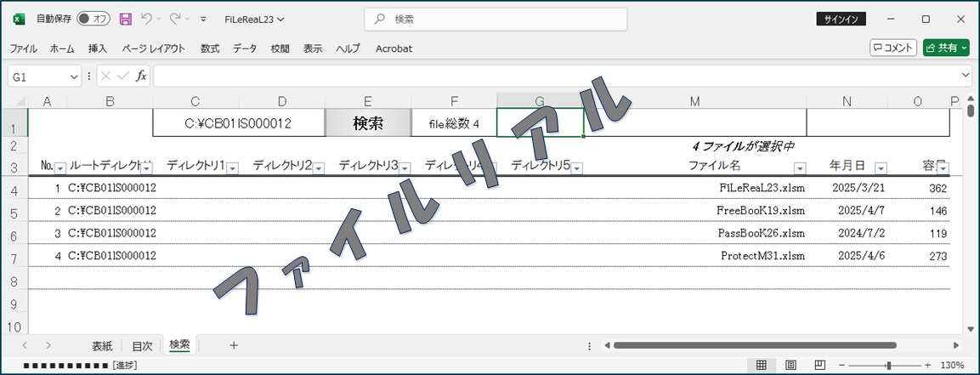This screenshot has height=375, width=980.
Task: Switch to the 表紙 sheet tab
Action: point(102,345)
